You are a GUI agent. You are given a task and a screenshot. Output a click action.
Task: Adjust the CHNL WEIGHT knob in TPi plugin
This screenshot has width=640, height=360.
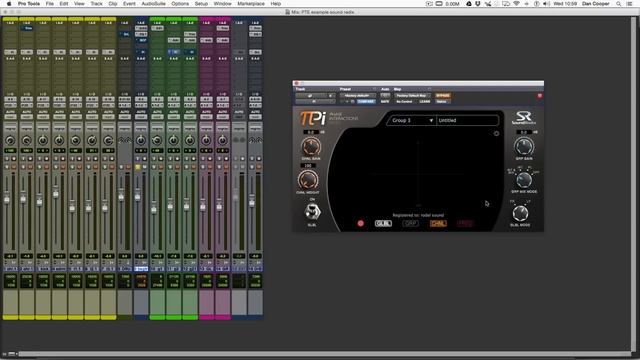coord(308,180)
